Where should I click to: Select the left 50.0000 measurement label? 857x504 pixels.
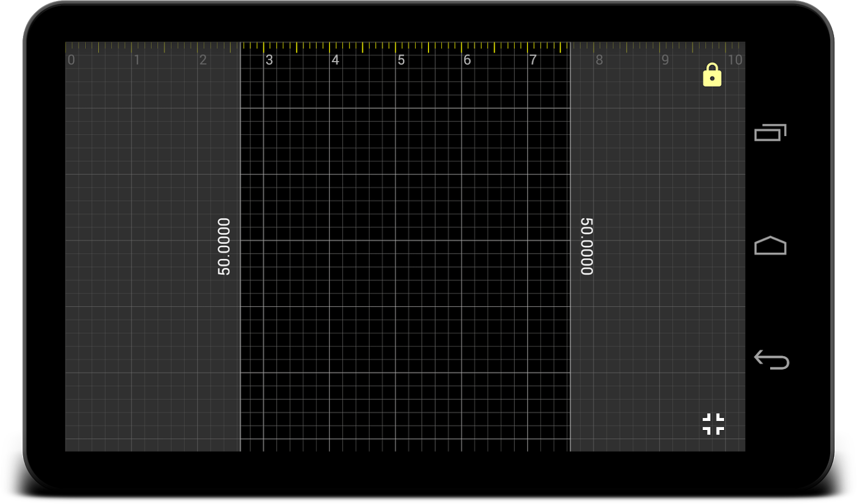pos(223,246)
